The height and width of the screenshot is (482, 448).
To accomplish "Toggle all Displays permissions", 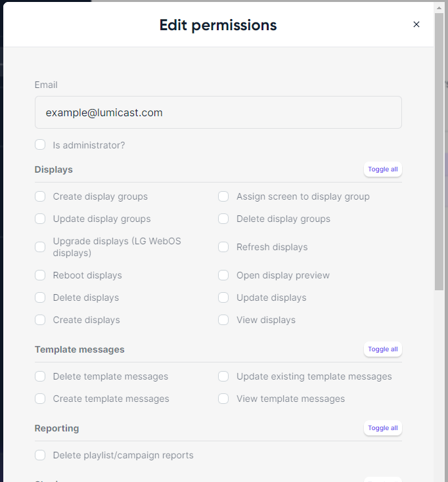I will pos(383,169).
